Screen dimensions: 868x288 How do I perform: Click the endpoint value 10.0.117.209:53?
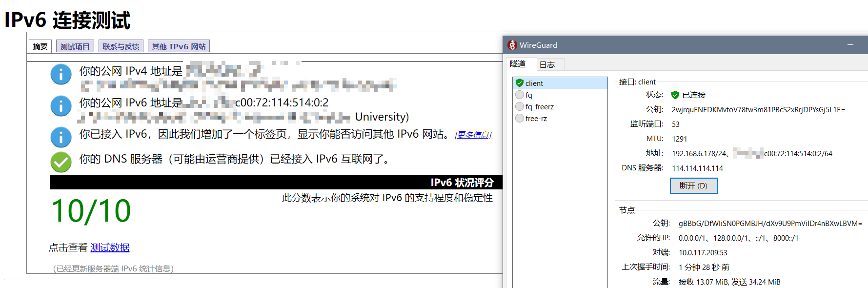coord(703,253)
